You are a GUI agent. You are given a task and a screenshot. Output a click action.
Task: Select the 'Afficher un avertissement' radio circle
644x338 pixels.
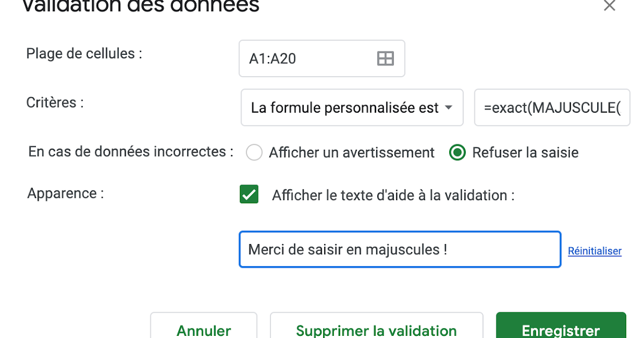254,153
